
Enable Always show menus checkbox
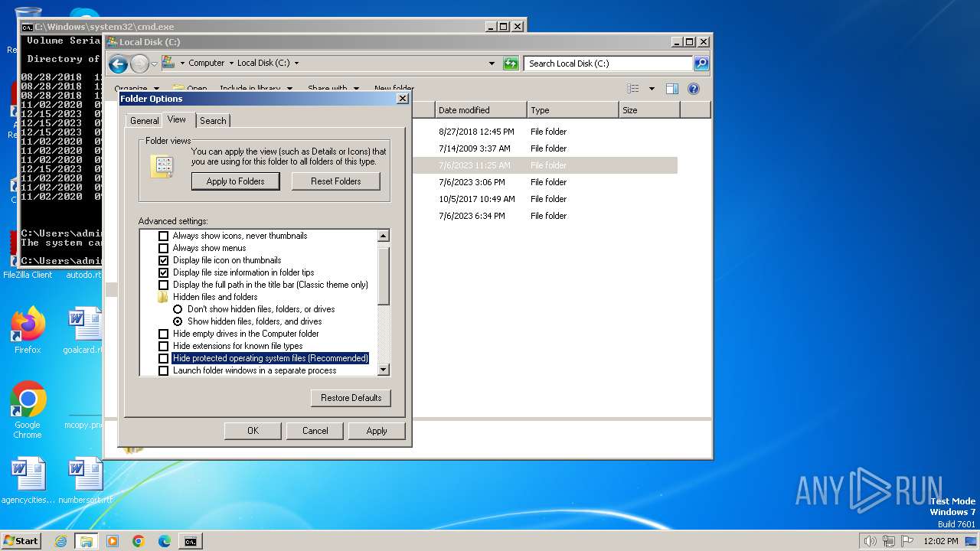click(163, 248)
